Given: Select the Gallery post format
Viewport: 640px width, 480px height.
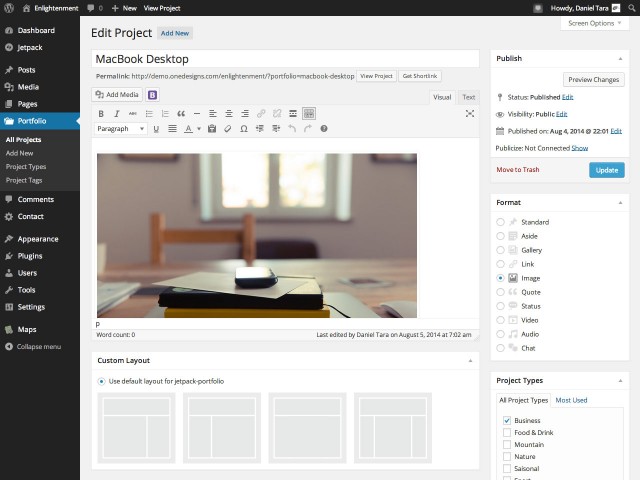Looking at the screenshot, I should click(x=500, y=250).
